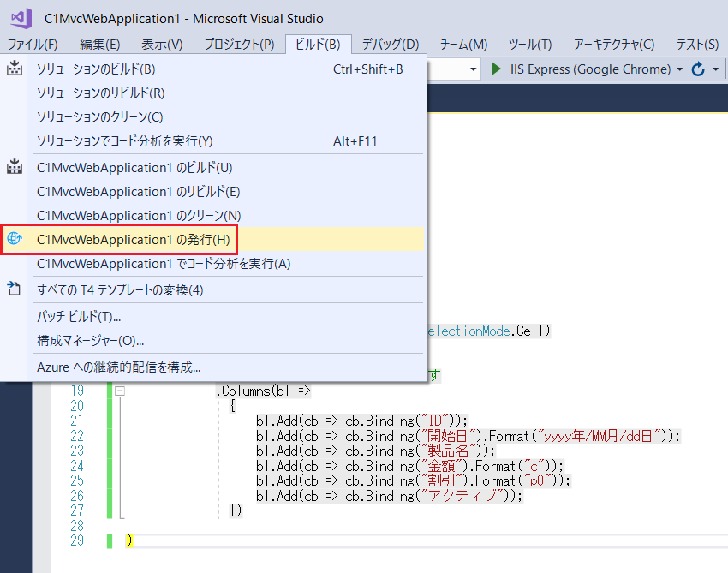Open the 編集(E) menu
728x573 pixels.
pyautogui.click(x=100, y=45)
